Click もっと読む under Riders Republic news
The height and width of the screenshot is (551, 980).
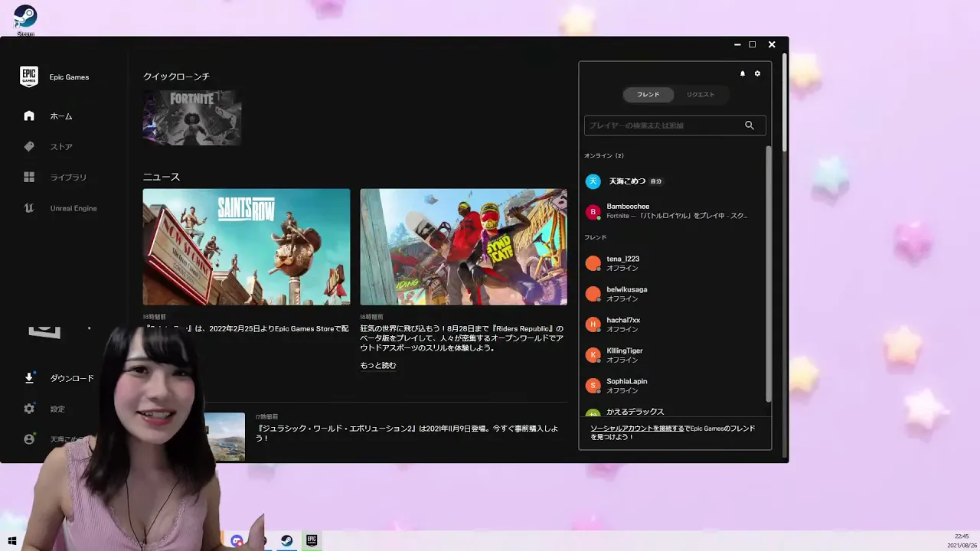(x=378, y=366)
